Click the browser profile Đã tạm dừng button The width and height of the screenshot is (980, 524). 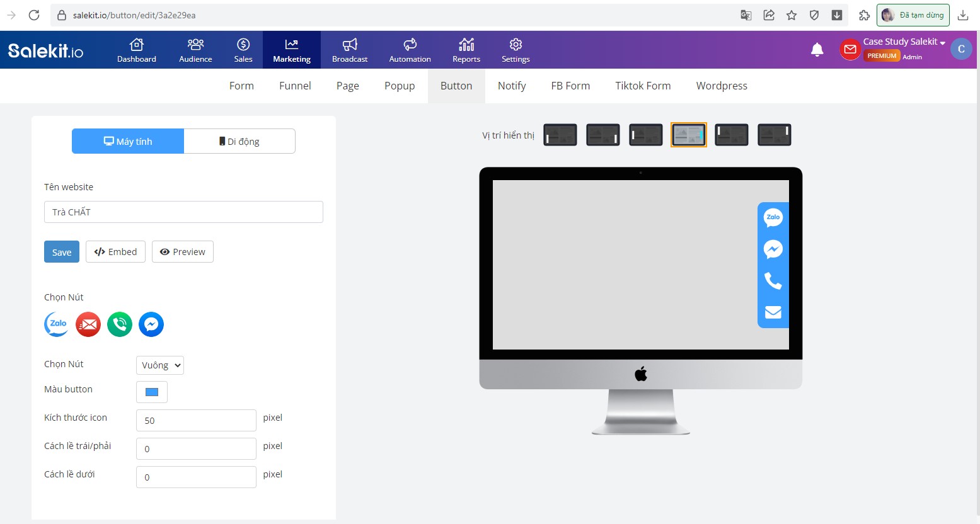click(913, 15)
